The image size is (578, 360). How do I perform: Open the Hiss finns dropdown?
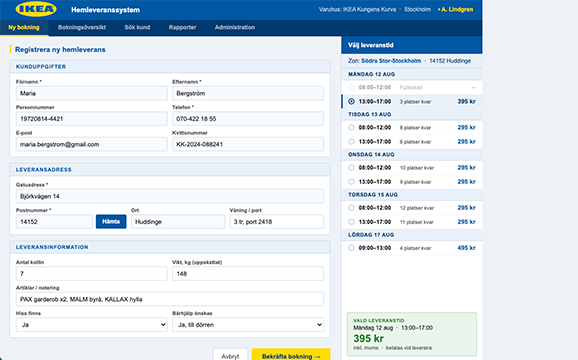(x=91, y=325)
